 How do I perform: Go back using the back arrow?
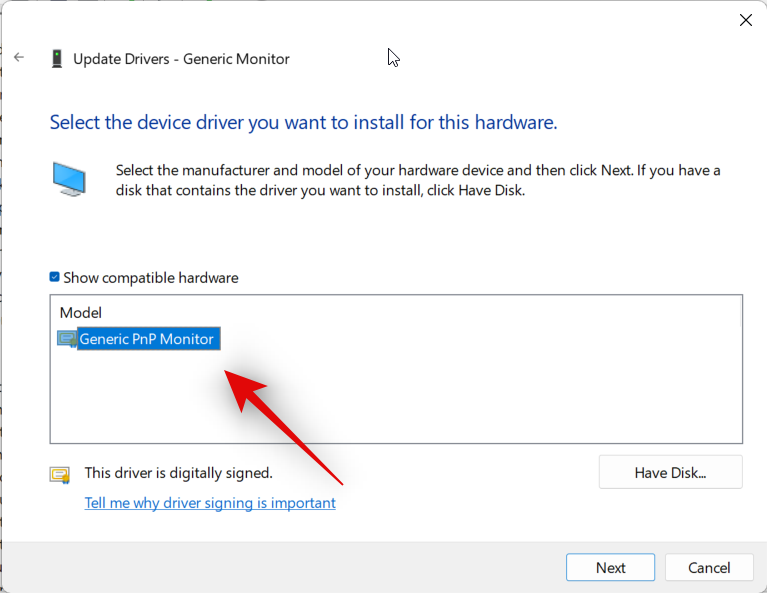[x=19, y=58]
